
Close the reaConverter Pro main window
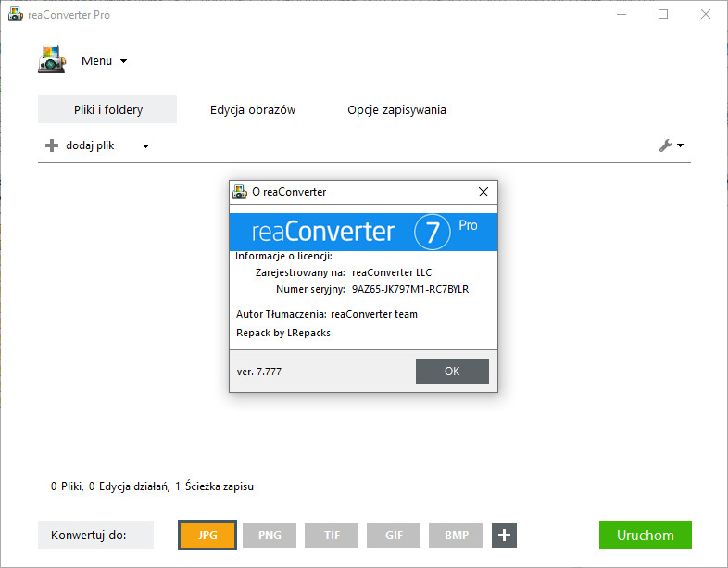pos(705,15)
